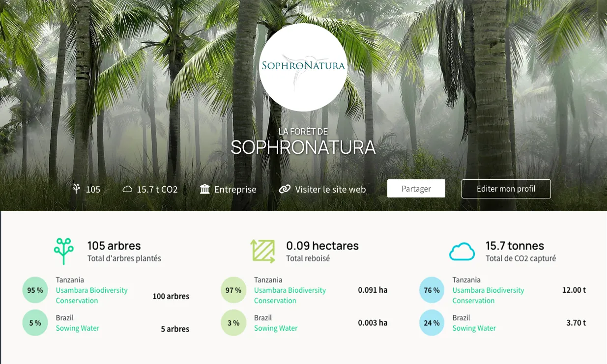Click the 3 % circle badge
Image resolution: width=607 pixels, height=364 pixels.
pos(233,323)
